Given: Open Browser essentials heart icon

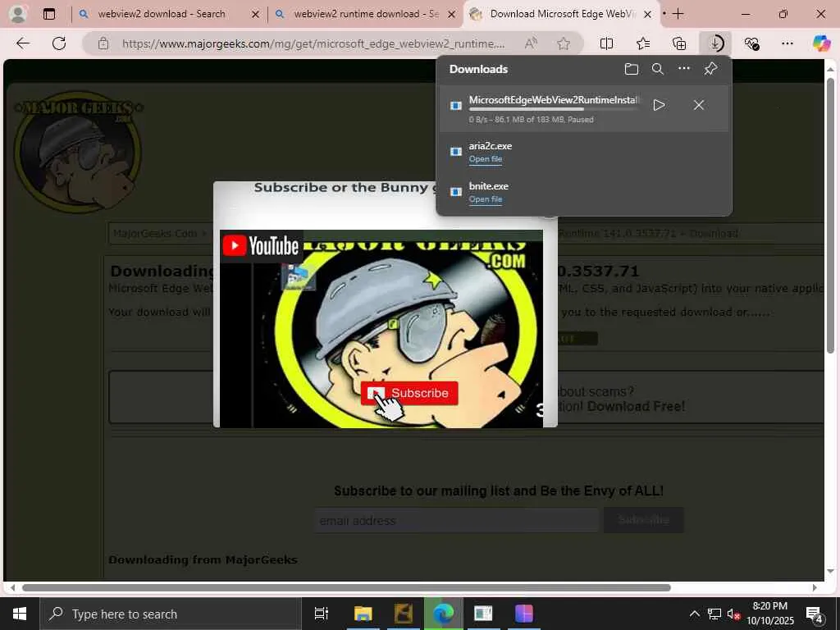Looking at the screenshot, I should click(x=751, y=43).
